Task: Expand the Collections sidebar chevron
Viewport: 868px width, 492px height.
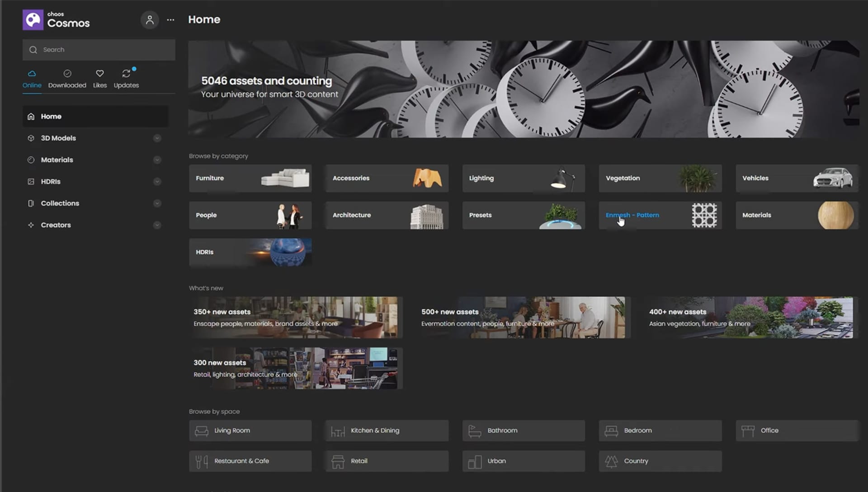Action: tap(157, 203)
